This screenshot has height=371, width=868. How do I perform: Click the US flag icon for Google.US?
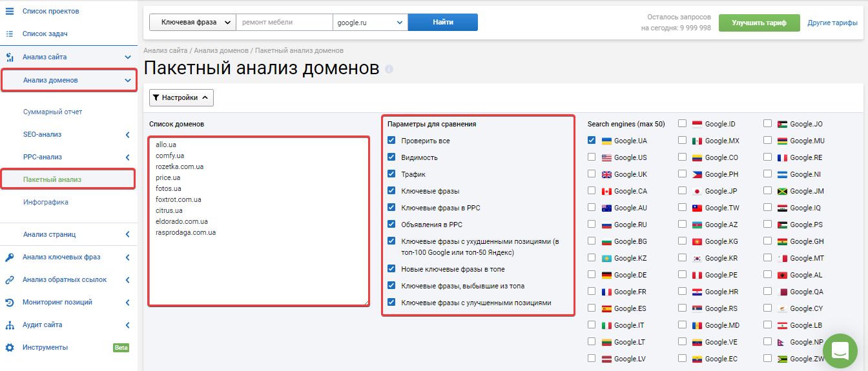[x=606, y=157]
